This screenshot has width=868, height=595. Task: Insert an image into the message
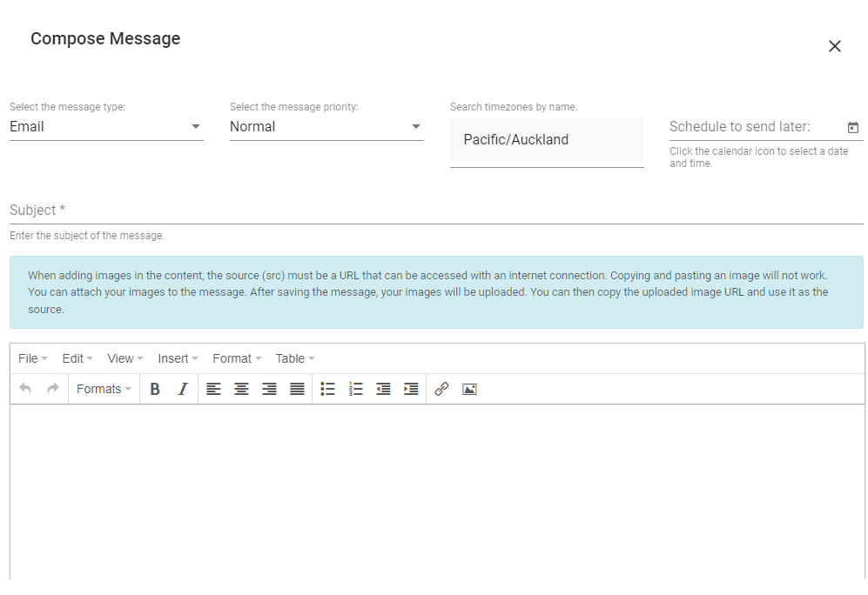coord(469,389)
